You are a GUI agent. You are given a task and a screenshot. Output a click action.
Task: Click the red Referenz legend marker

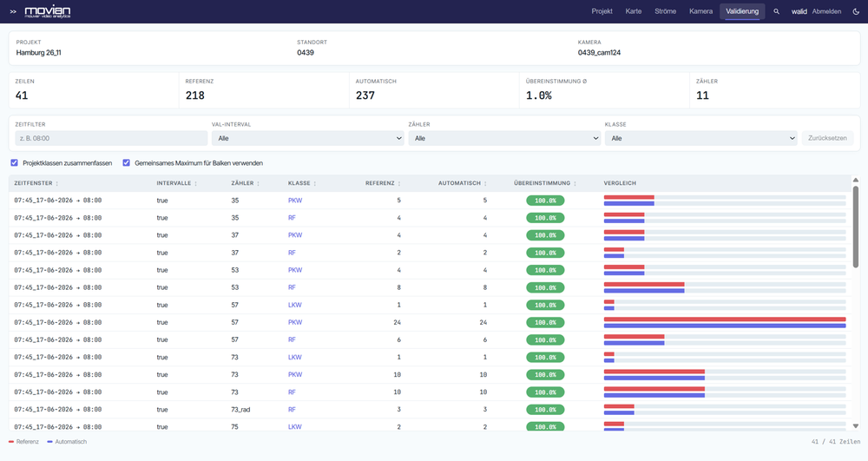[x=11, y=442]
